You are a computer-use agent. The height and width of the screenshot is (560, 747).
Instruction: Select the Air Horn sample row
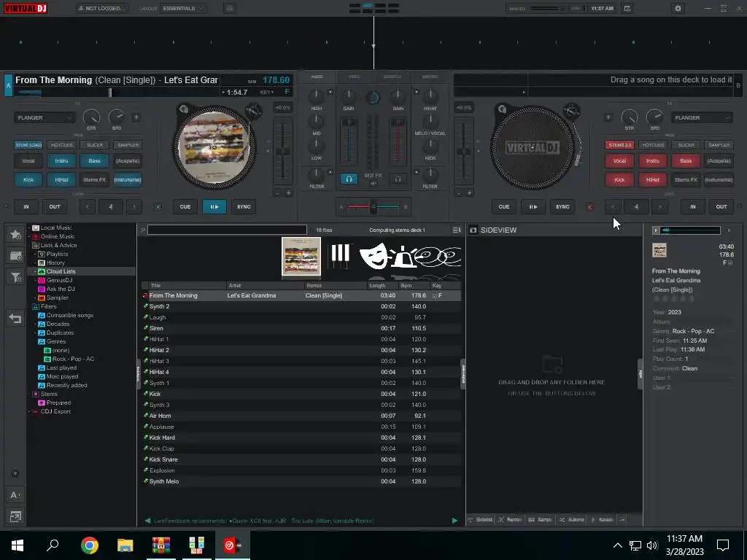301,416
